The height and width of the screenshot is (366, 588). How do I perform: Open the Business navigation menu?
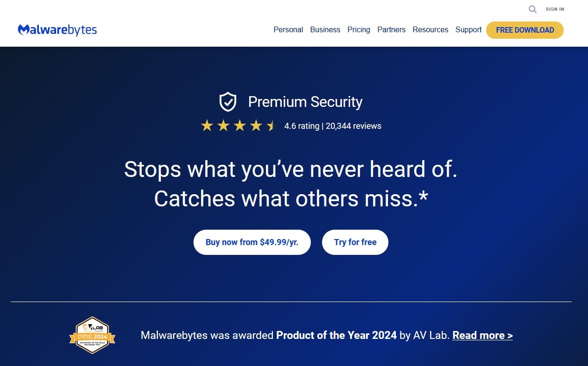[325, 29]
